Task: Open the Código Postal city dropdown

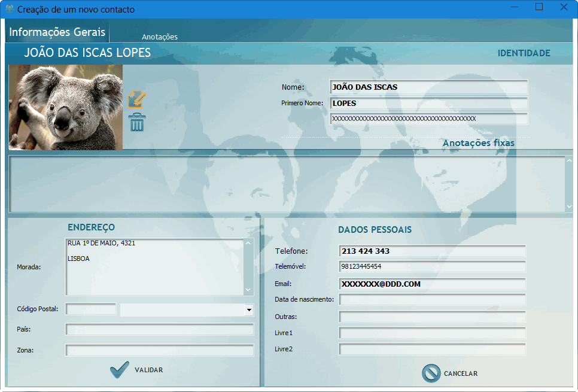Action: point(248,310)
